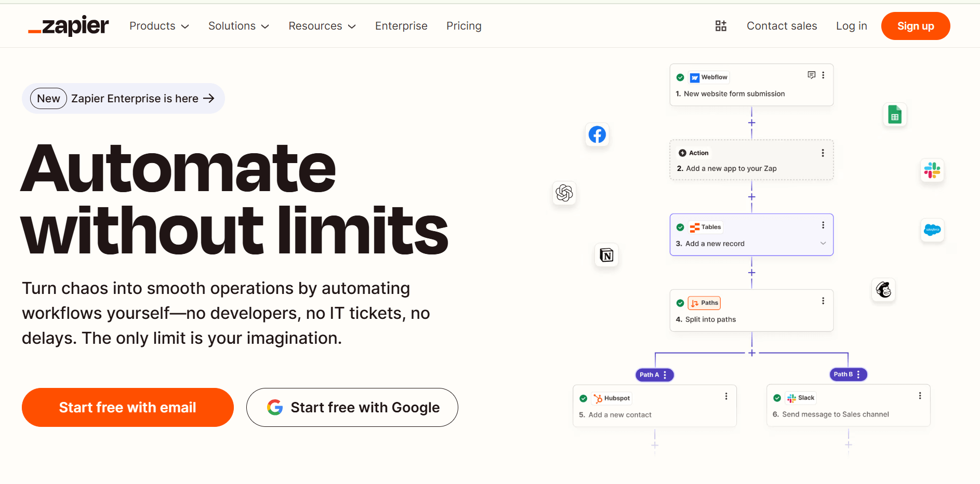
Task: Open the apps grid icon
Action: pyautogui.click(x=721, y=26)
